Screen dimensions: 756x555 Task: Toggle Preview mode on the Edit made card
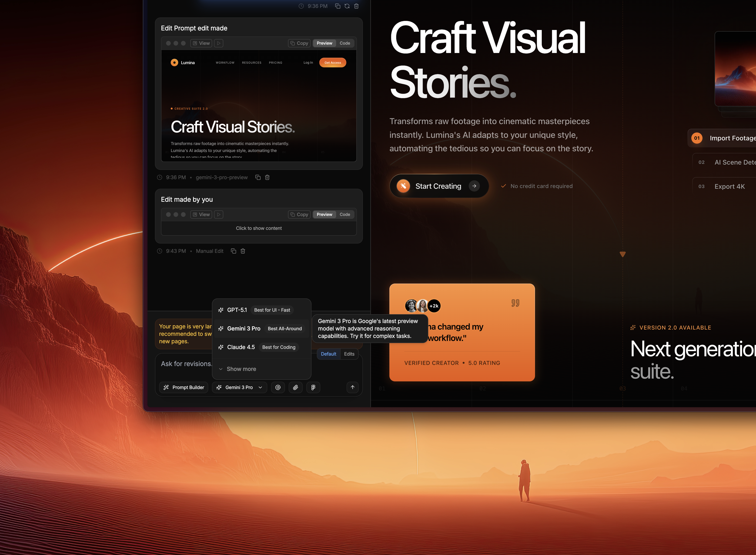pos(324,214)
